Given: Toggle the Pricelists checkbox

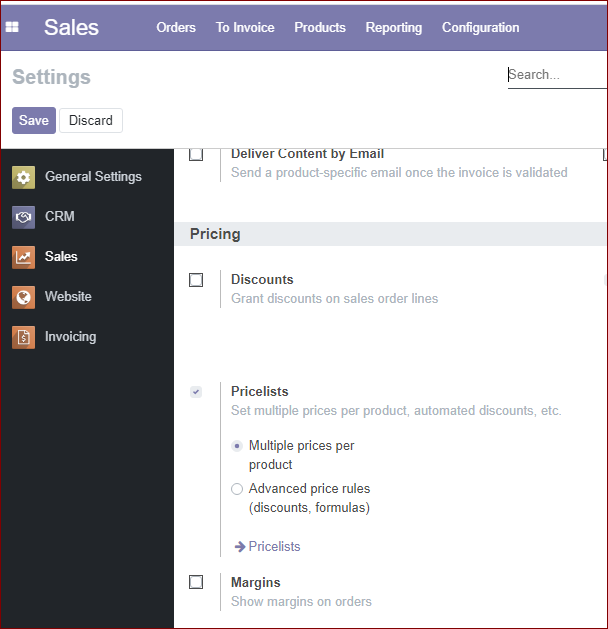Looking at the screenshot, I should pos(196,392).
